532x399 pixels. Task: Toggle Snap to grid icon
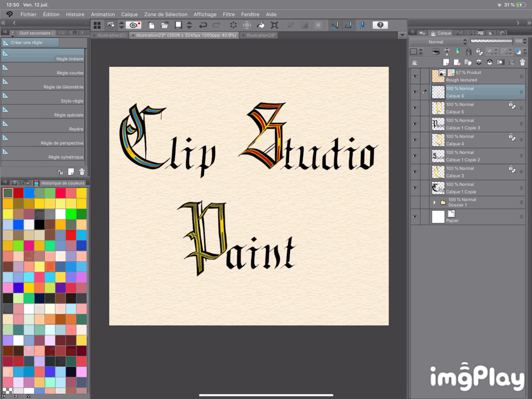[362, 25]
